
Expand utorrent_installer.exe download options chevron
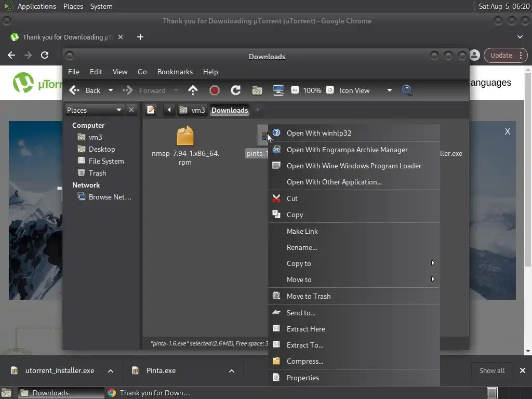tap(111, 371)
